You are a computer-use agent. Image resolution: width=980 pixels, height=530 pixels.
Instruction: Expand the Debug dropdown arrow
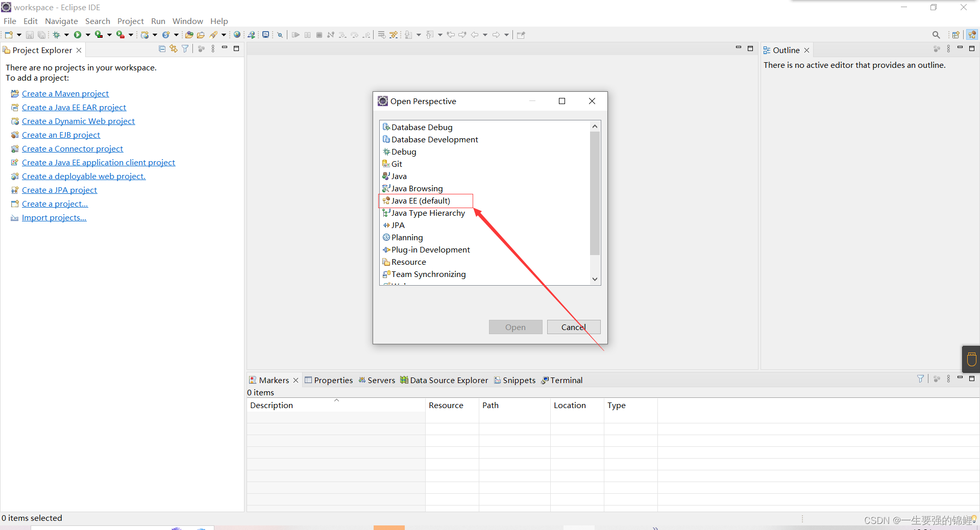click(x=66, y=35)
